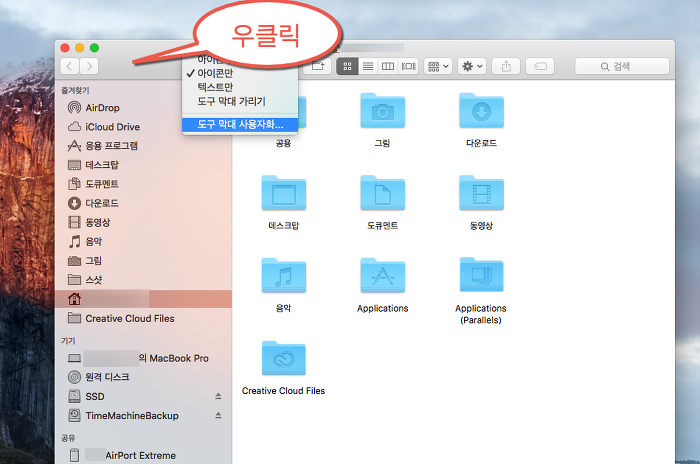The image size is (700, 464).
Task: Eject the TimeMachineBackup volume
Action: pos(218,415)
